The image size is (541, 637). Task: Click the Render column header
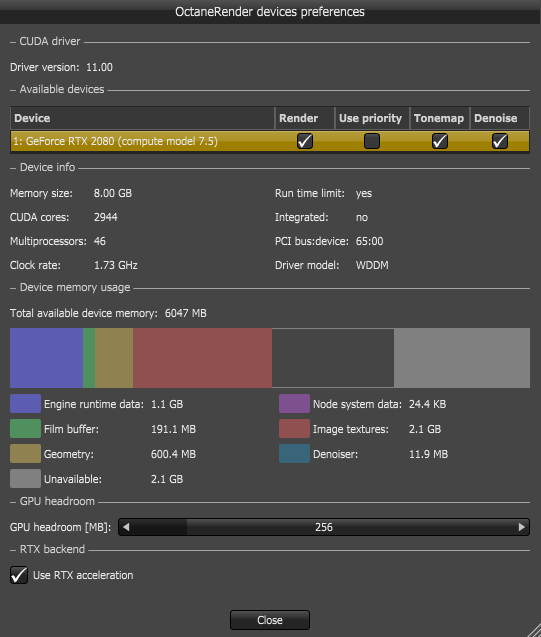click(x=305, y=118)
